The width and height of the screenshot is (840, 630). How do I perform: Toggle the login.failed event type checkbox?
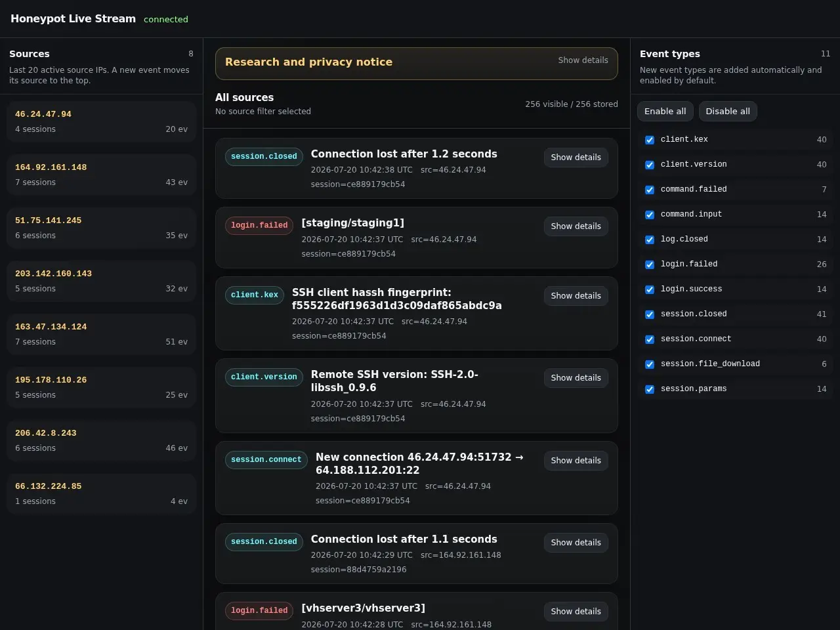[650, 264]
